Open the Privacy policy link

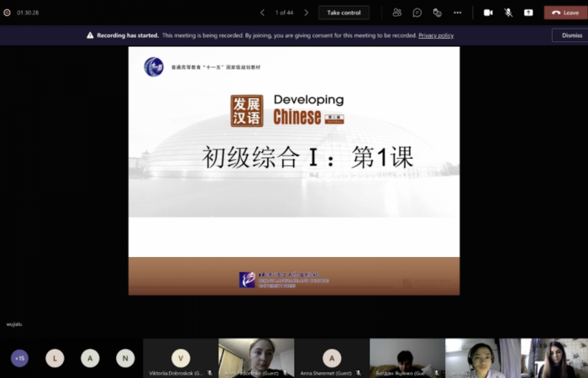point(436,35)
